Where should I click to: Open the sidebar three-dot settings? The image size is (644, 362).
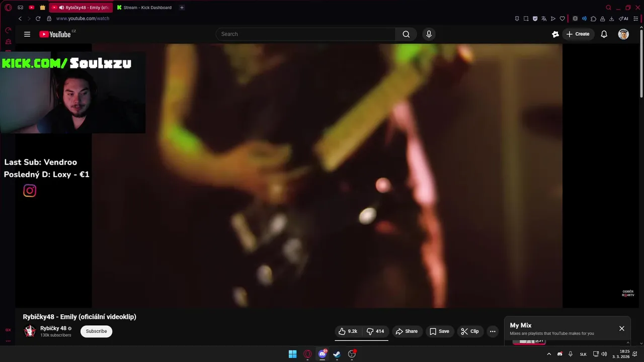point(8,340)
